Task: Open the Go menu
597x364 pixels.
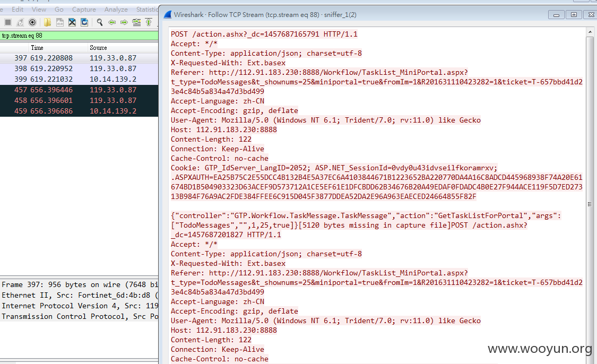Action: pos(59,10)
